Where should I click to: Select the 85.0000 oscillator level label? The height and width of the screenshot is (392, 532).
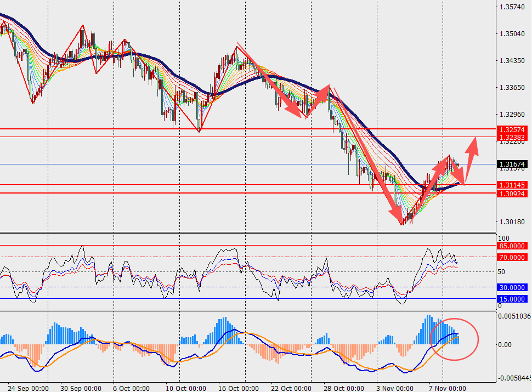click(513, 246)
